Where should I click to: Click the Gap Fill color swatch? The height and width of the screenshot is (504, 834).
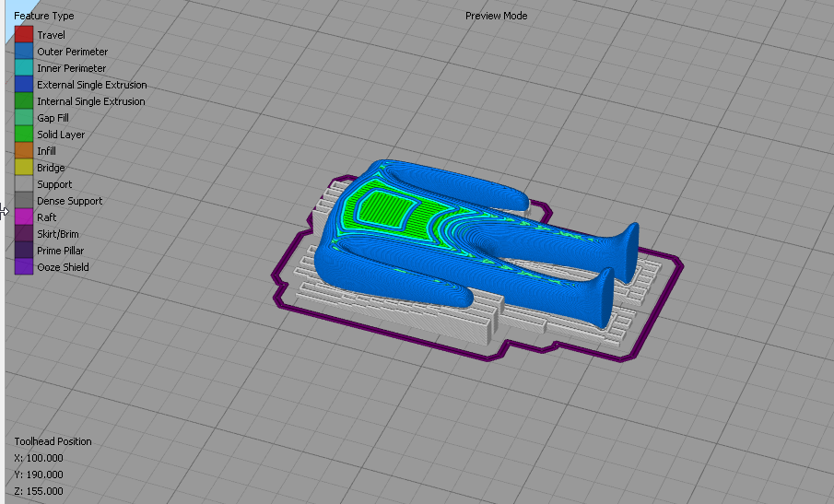pyautogui.click(x=24, y=118)
